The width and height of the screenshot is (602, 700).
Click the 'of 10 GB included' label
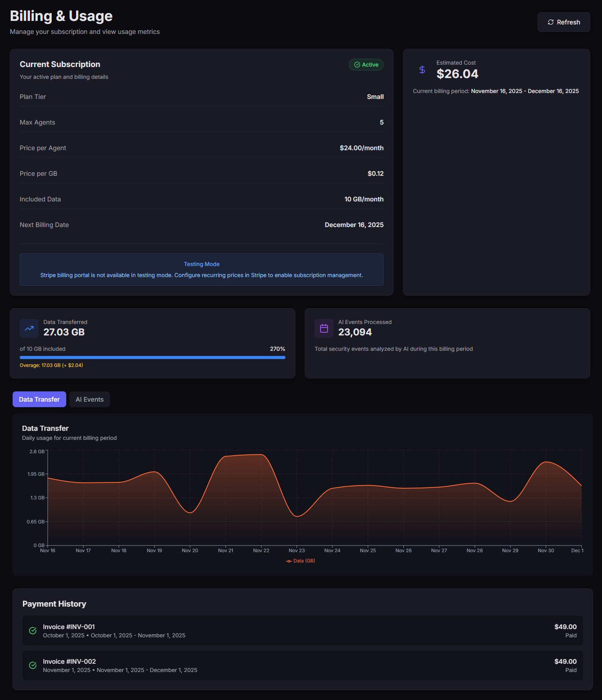point(43,349)
